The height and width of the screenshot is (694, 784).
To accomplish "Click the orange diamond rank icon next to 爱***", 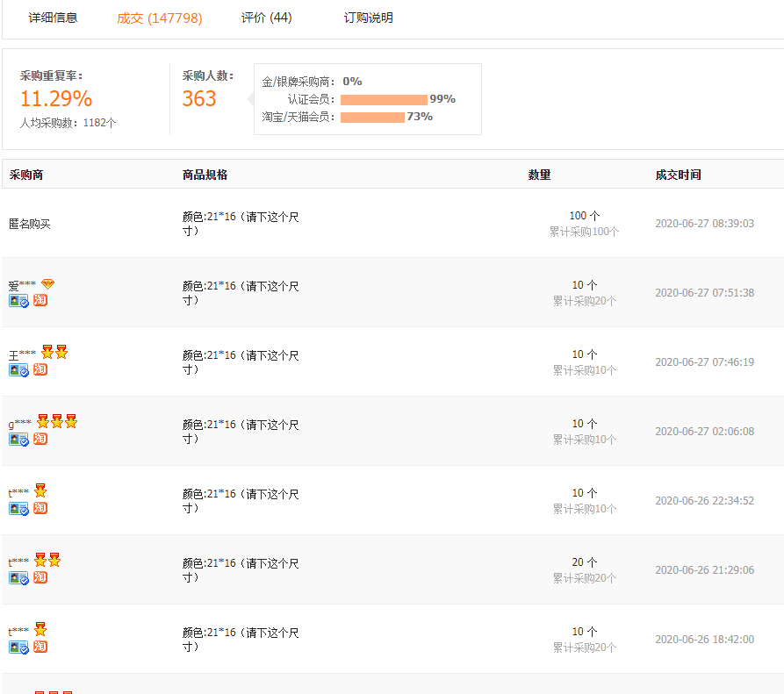I will [x=48, y=282].
